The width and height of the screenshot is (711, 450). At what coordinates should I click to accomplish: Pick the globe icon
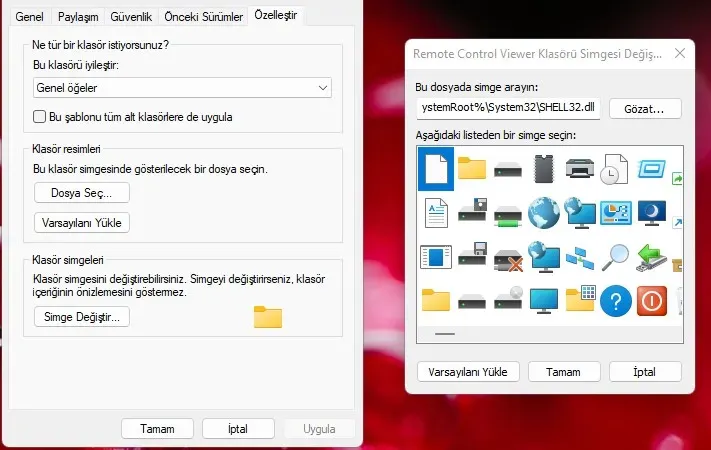pyautogui.click(x=544, y=212)
